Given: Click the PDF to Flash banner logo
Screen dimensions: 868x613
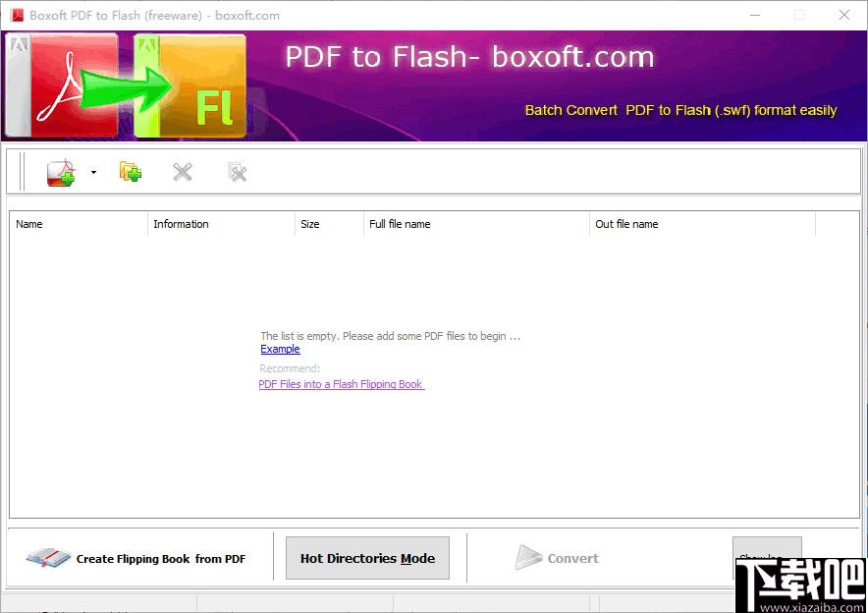Looking at the screenshot, I should 127,85.
